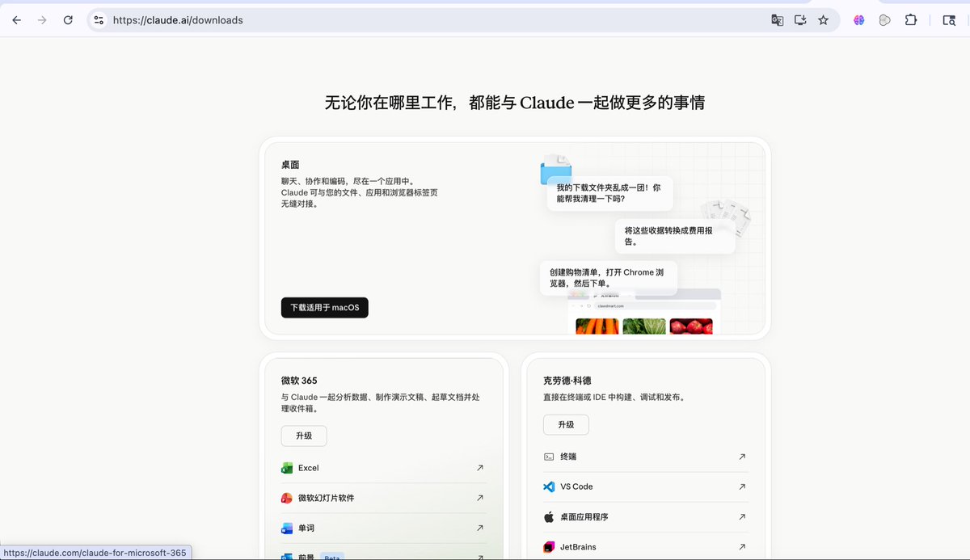The width and height of the screenshot is (970, 560).
Task: Open the arrow icon on VS Code row
Action: [x=742, y=486]
